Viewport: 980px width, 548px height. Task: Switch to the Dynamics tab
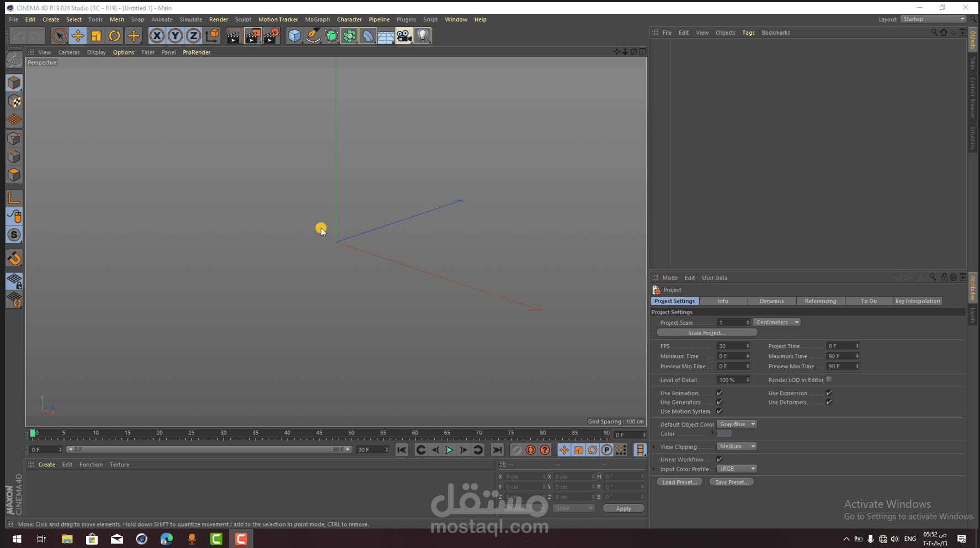click(x=772, y=301)
